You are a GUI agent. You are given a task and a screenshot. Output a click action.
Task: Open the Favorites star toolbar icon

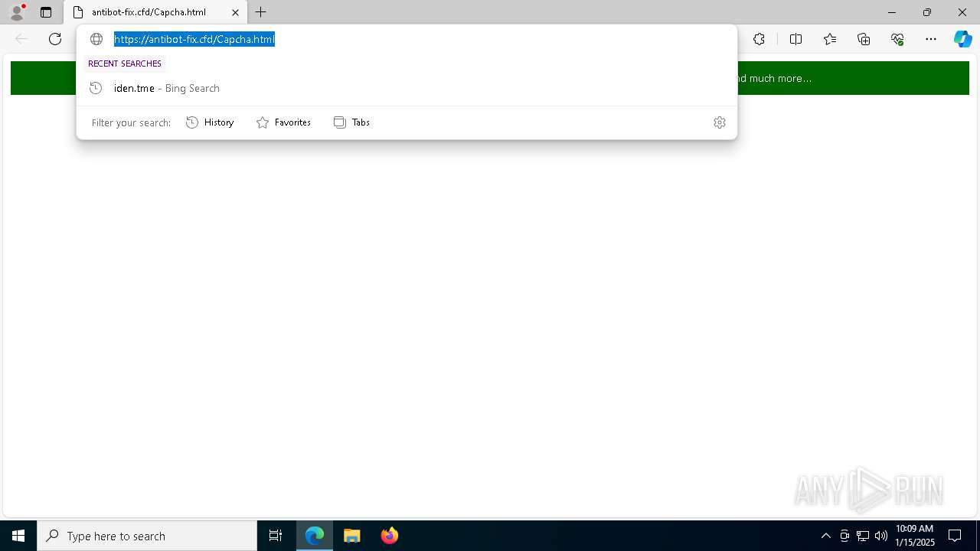tap(830, 39)
